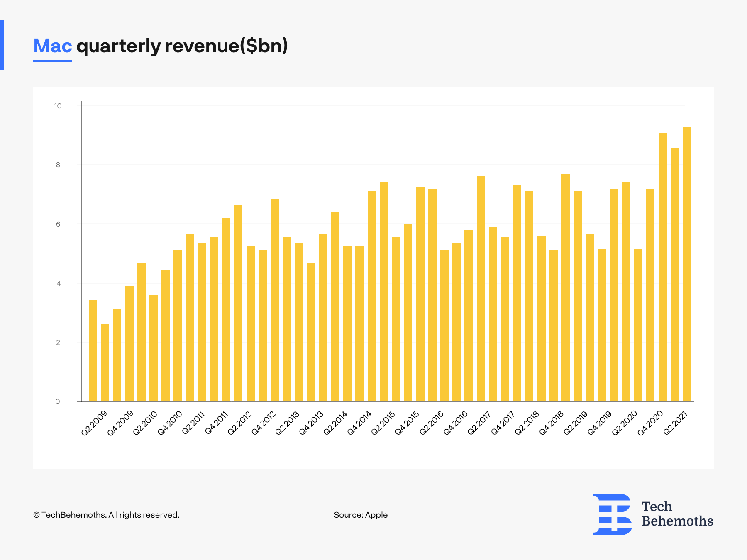Click the Q4 2017 axis label
This screenshot has width=747, height=560.
[503, 423]
